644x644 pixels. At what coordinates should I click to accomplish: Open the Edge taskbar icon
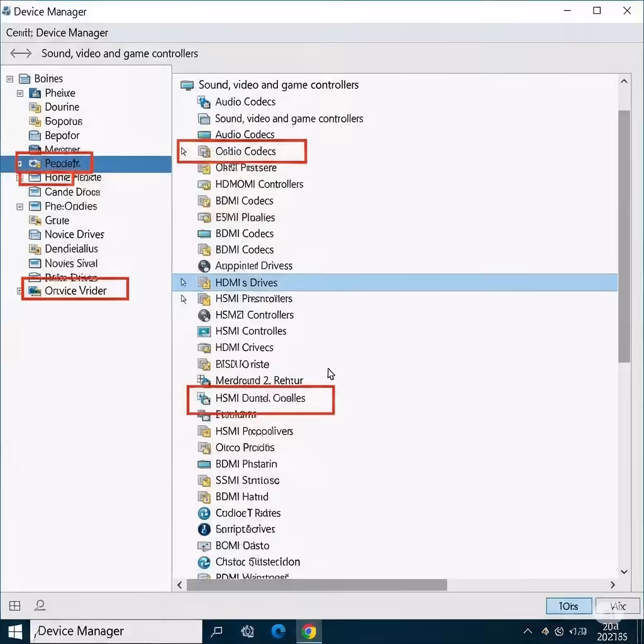[x=278, y=631]
